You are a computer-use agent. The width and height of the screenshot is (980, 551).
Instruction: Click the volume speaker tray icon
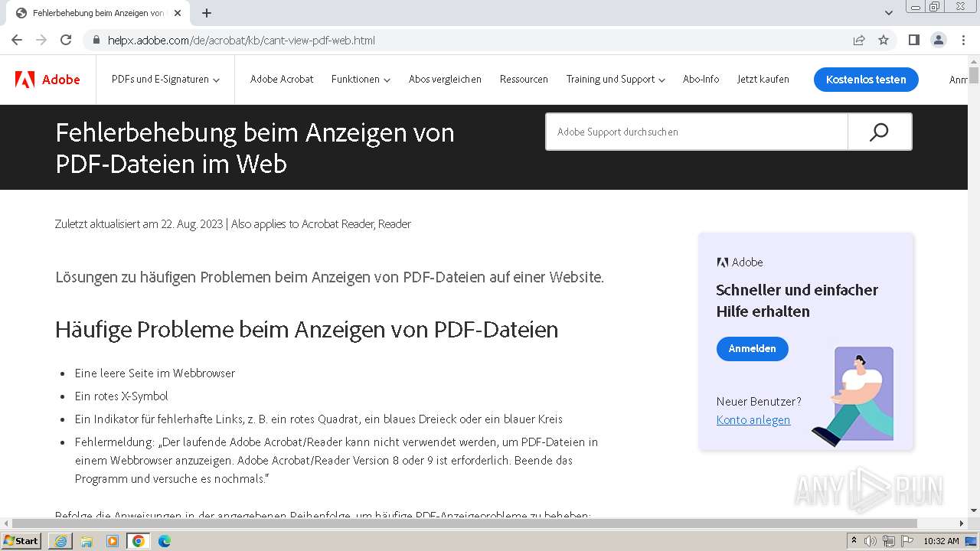pos(871,541)
